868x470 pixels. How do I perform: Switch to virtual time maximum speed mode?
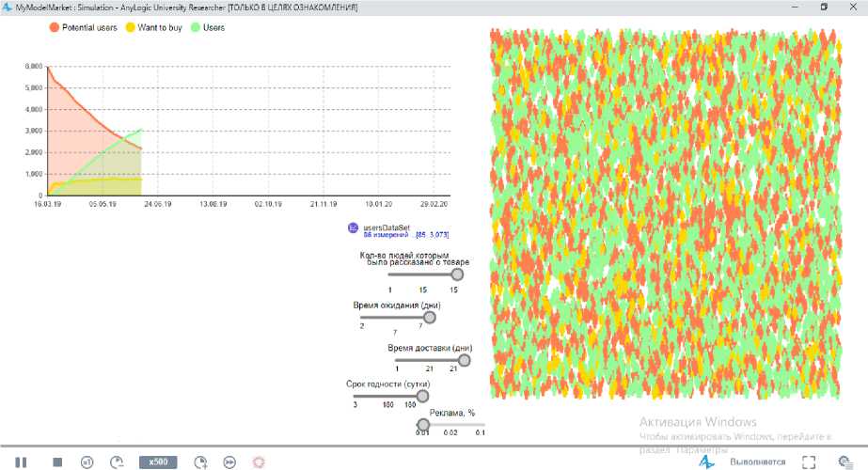point(229,462)
